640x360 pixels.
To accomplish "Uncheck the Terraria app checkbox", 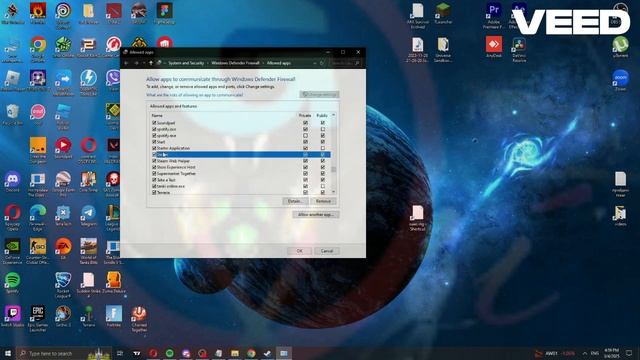I will click(x=154, y=192).
